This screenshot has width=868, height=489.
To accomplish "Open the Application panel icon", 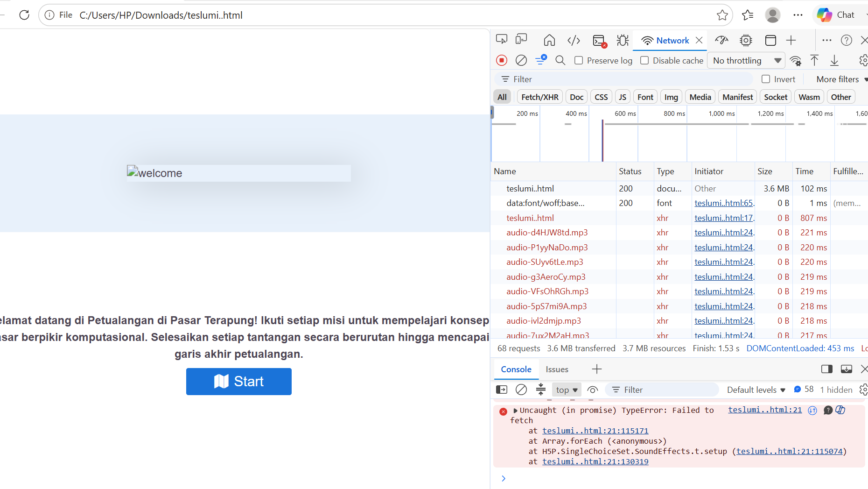I will [x=770, y=40].
